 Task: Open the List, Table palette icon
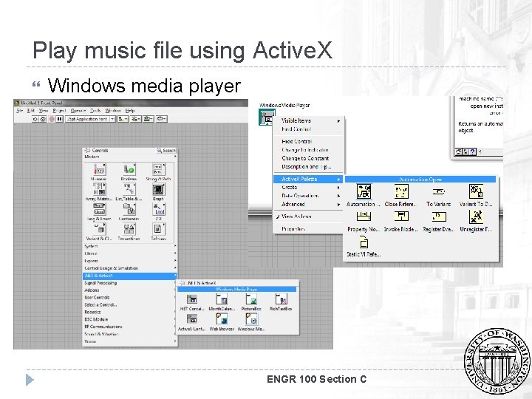tap(129, 189)
